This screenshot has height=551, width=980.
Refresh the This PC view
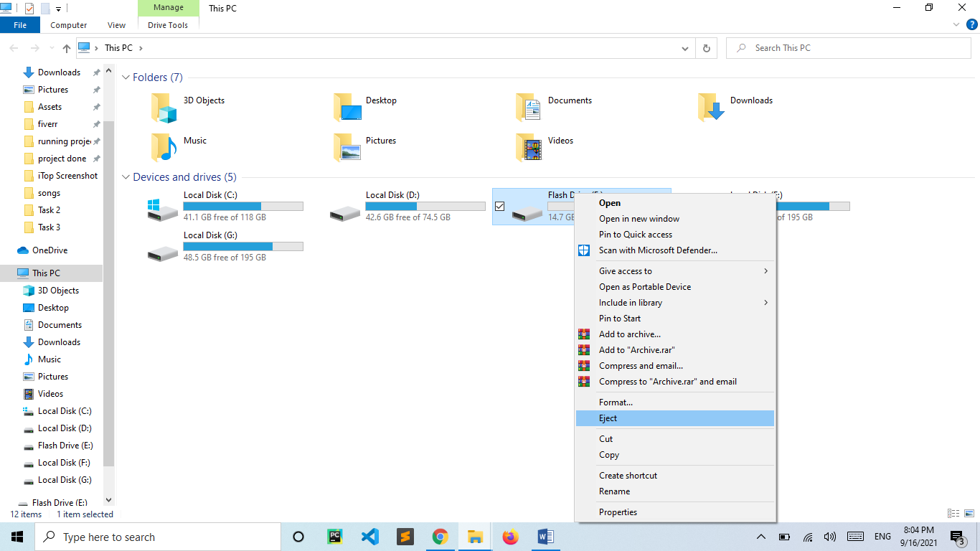pyautogui.click(x=707, y=47)
